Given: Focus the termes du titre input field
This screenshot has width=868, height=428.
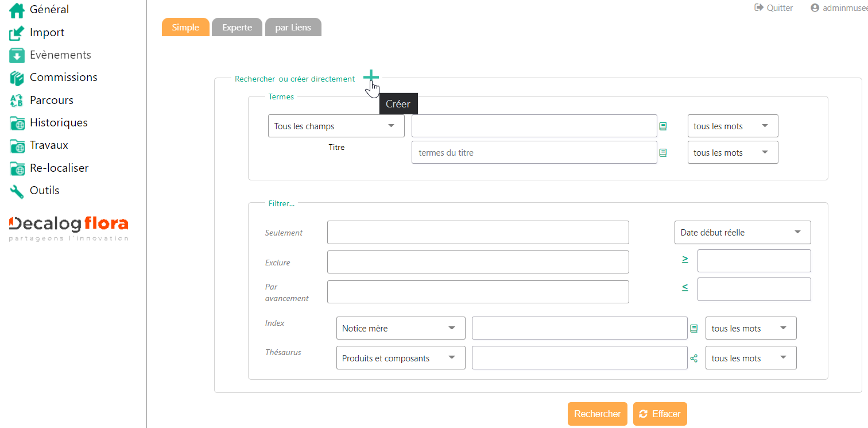Looking at the screenshot, I should coord(534,153).
